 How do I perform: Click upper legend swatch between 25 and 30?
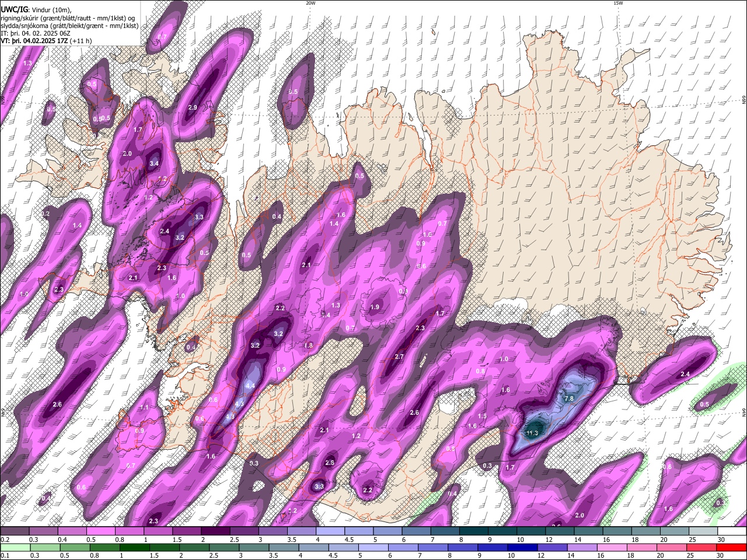[x=703, y=531]
